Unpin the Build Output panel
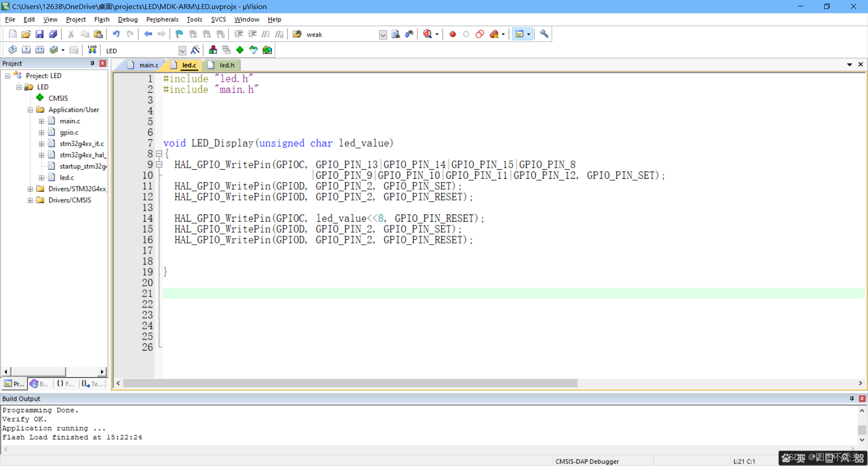This screenshot has height=466, width=868. click(x=851, y=399)
